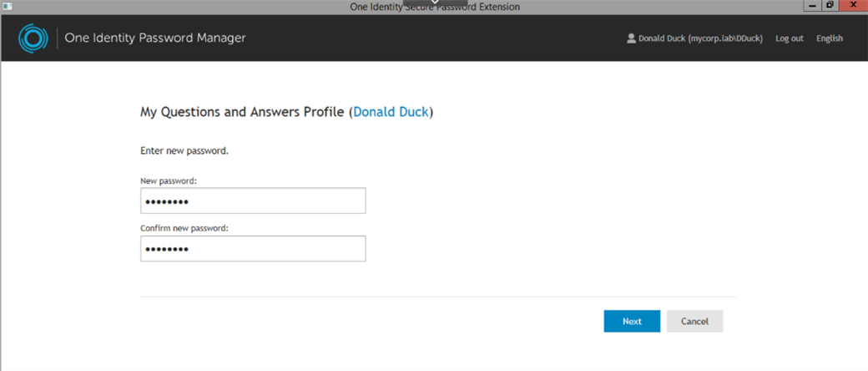This screenshot has height=371, width=868.
Task: Click the user silhouette icon in header
Action: 630,38
